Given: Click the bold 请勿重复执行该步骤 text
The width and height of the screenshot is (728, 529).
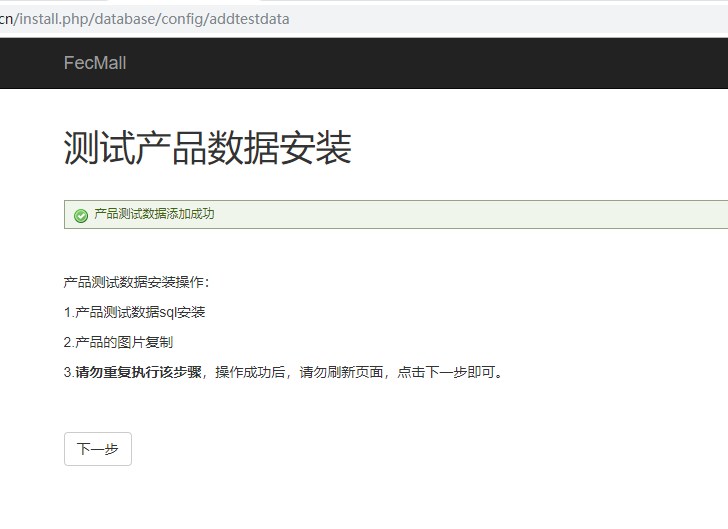Looking at the screenshot, I should (138, 372).
